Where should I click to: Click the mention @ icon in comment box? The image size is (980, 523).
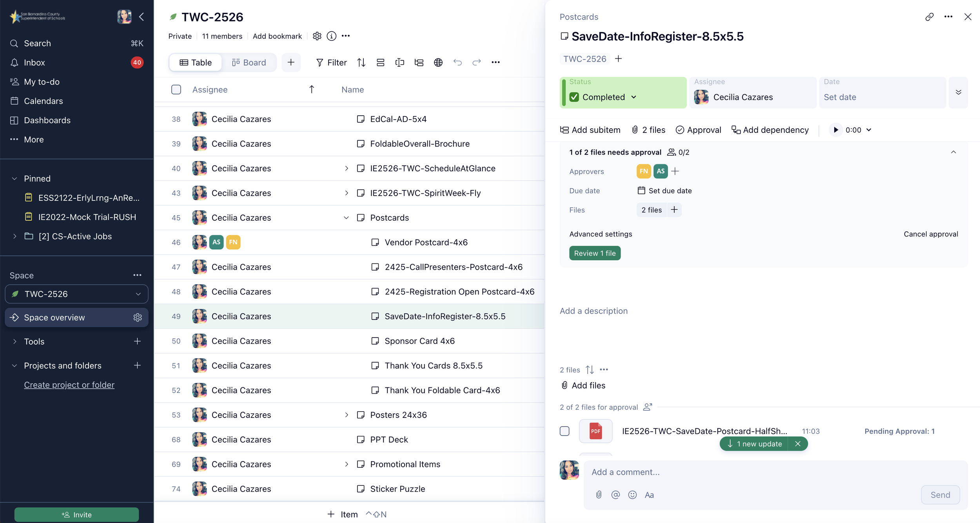615,495
